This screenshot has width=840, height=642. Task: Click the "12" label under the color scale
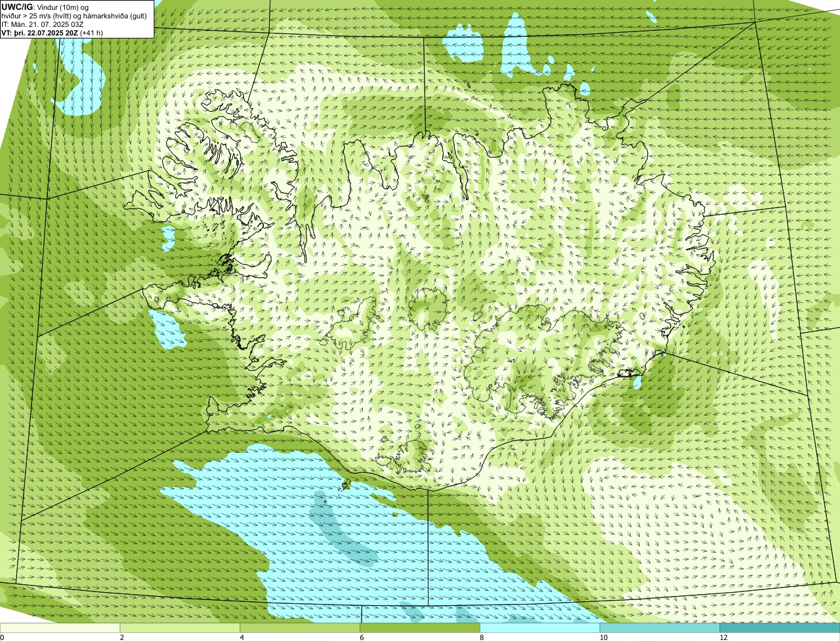pos(723,637)
